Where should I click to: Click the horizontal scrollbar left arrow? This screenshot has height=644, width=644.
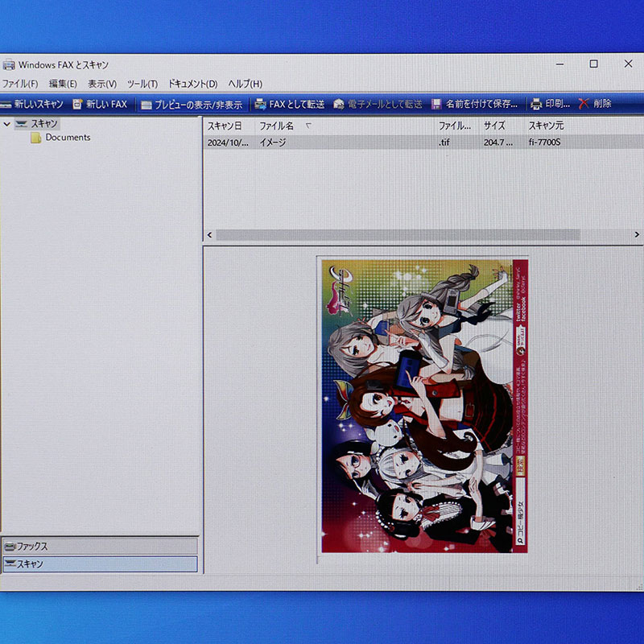point(210,235)
